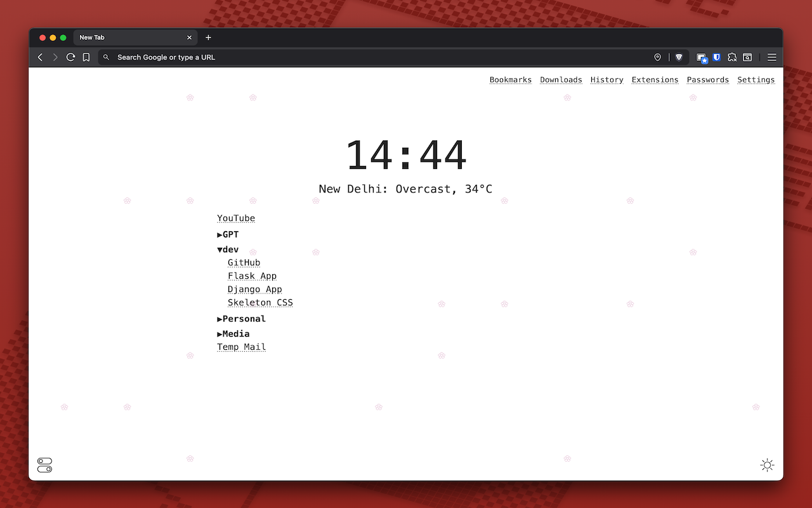Click the toggles icon in bottom-left corner
The image size is (812, 508).
(x=44, y=465)
